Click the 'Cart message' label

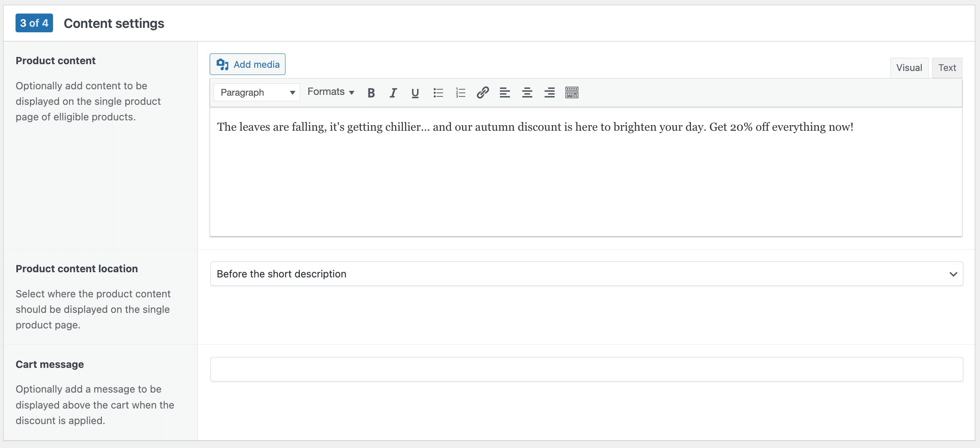pos(50,364)
